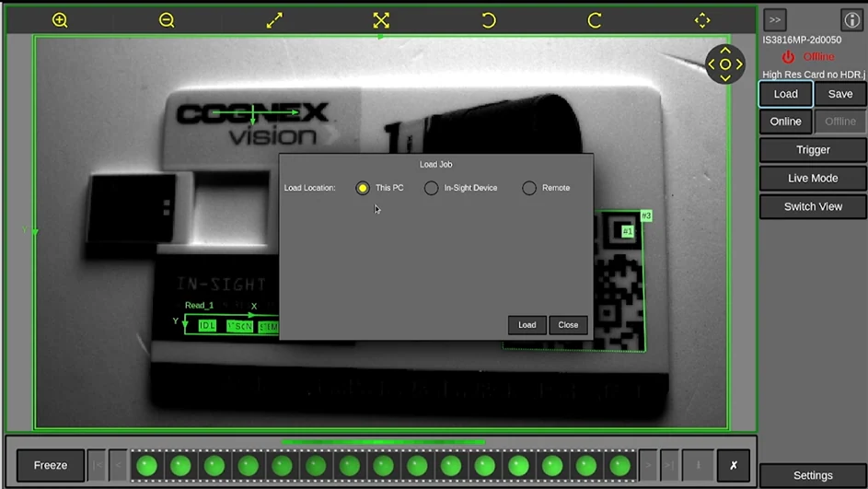The height and width of the screenshot is (489, 868).
Task: Rotate the image clockwise
Action: [x=595, y=20]
